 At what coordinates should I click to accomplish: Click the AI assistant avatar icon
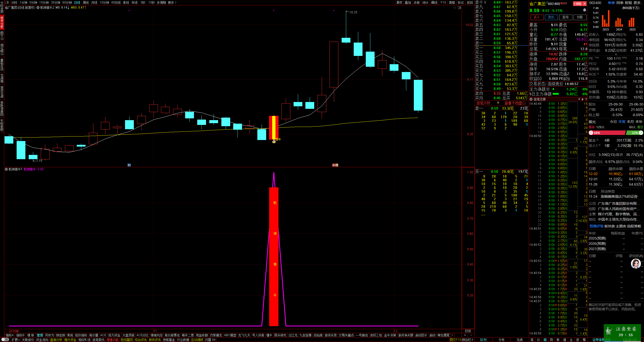click(x=635, y=264)
